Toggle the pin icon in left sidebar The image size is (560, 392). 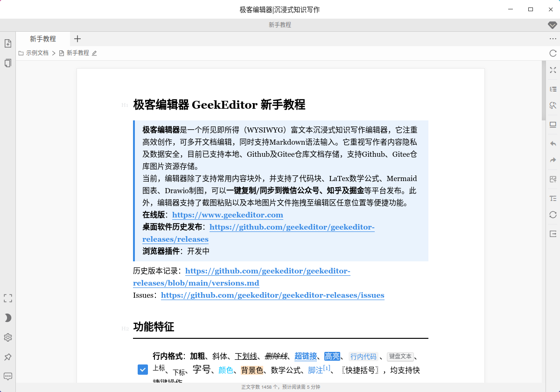pos(8,357)
